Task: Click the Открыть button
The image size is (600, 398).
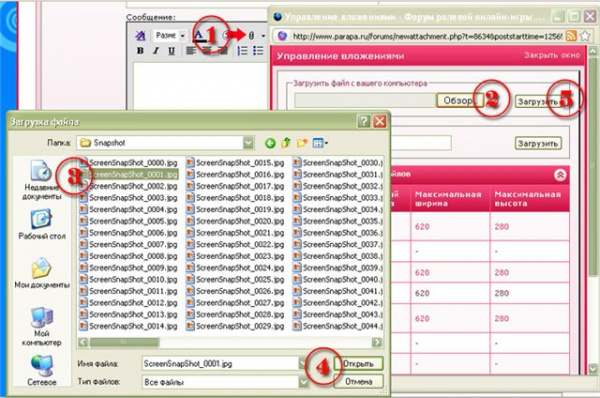Action: pyautogui.click(x=359, y=364)
